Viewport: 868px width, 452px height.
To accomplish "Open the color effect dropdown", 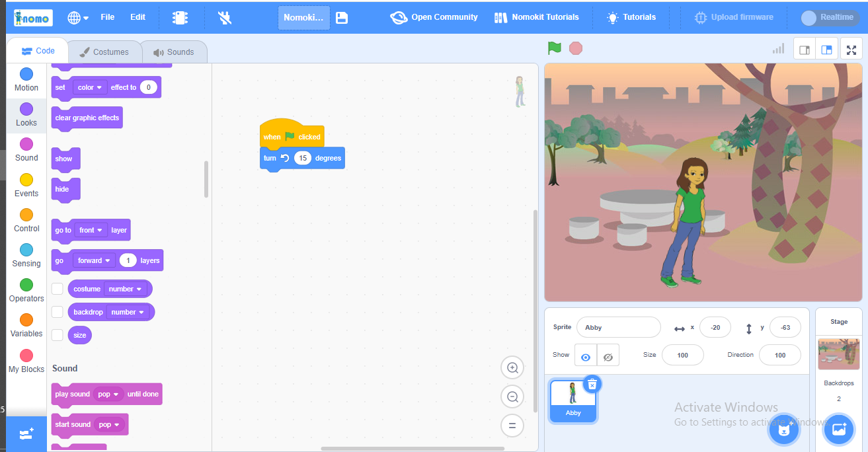I will coord(90,87).
